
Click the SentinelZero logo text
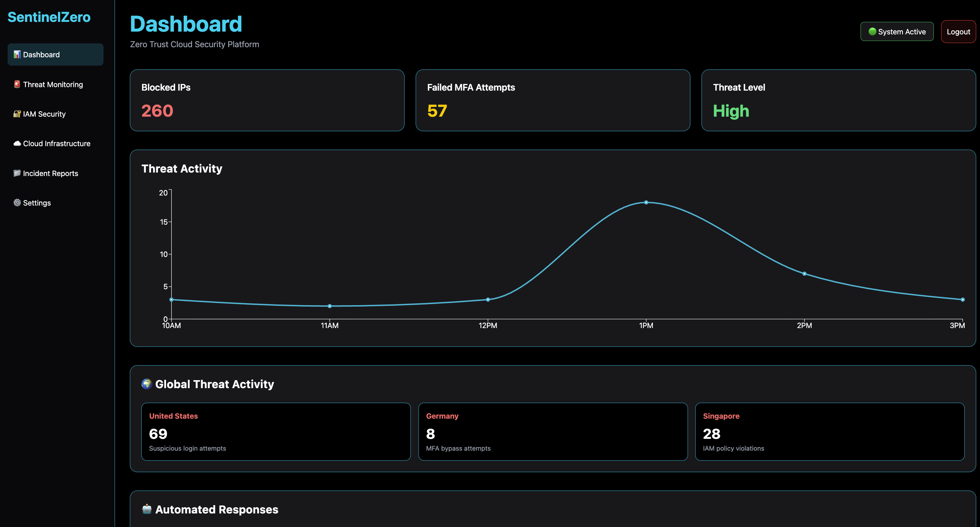(x=49, y=17)
